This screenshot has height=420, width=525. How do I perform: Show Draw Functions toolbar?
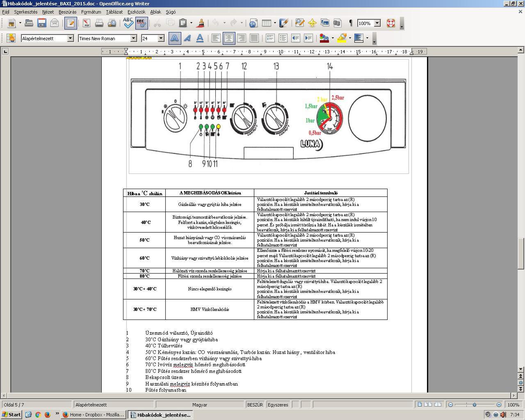[284, 23]
